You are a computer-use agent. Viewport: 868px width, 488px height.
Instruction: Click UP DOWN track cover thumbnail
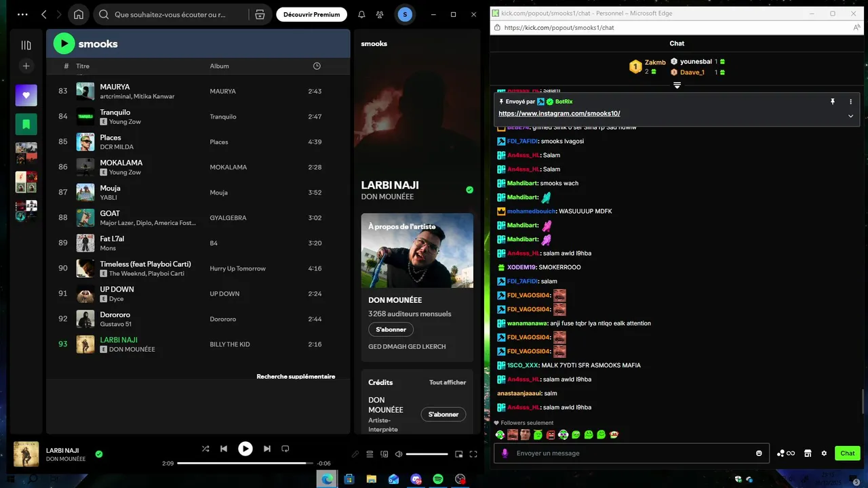pos(85,293)
